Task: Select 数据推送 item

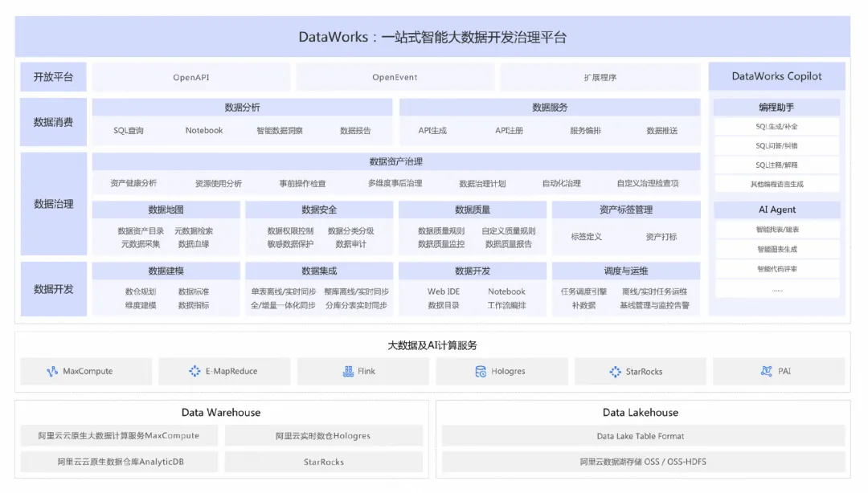Action: coord(662,131)
